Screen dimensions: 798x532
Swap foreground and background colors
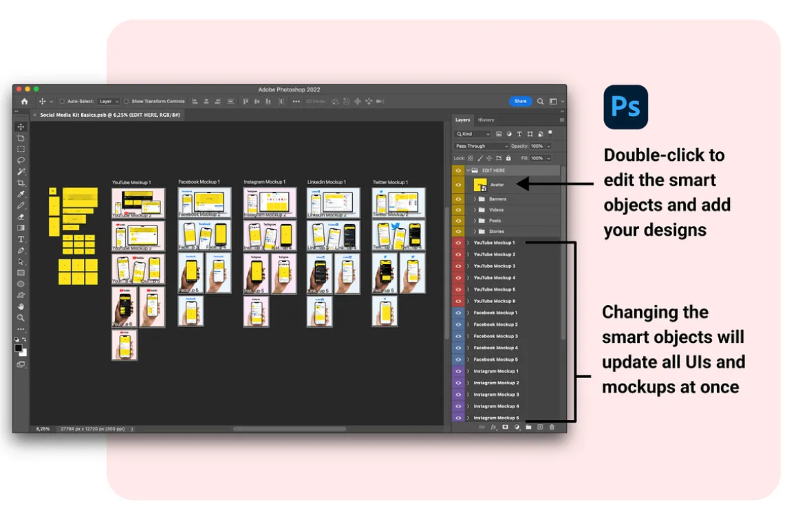coord(24,340)
